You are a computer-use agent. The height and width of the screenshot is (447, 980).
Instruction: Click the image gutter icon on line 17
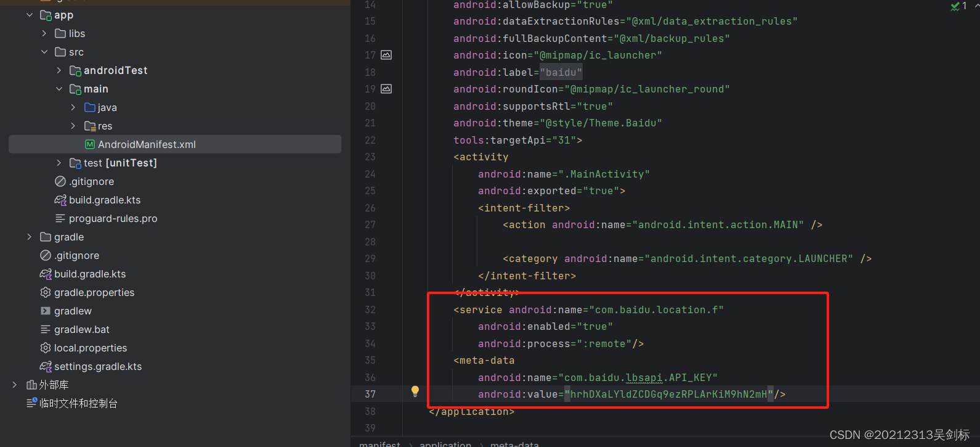(386, 55)
